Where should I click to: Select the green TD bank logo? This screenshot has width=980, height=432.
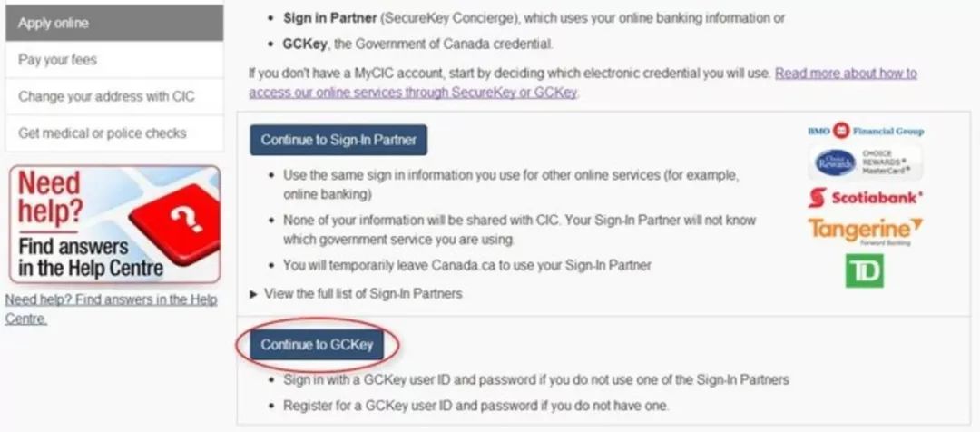pyautogui.click(x=865, y=270)
